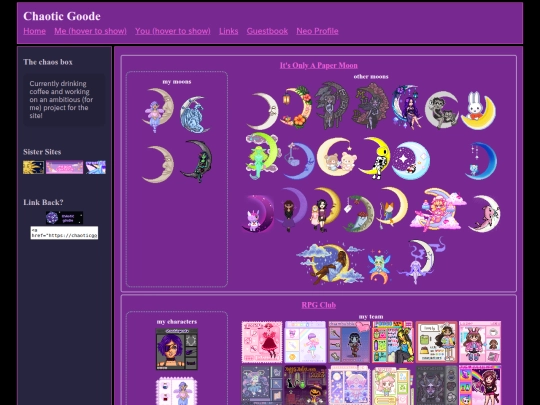Open the dark gray horned character card
The image size is (540, 405).
pyautogui.click(x=436, y=385)
